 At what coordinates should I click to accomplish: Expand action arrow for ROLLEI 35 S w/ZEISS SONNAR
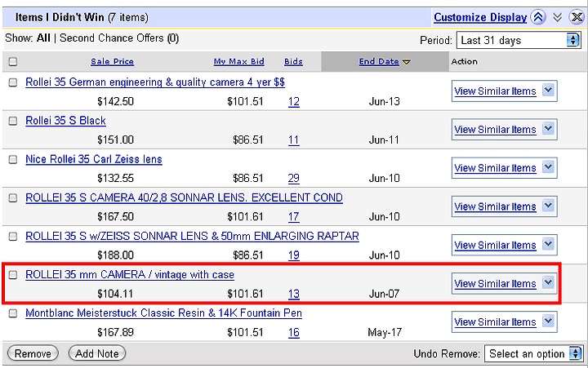[548, 244]
